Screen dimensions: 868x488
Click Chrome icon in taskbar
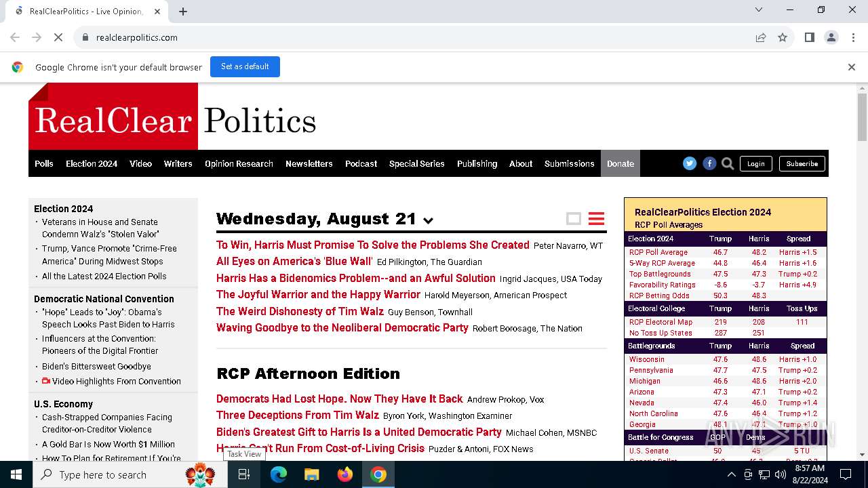tap(378, 474)
